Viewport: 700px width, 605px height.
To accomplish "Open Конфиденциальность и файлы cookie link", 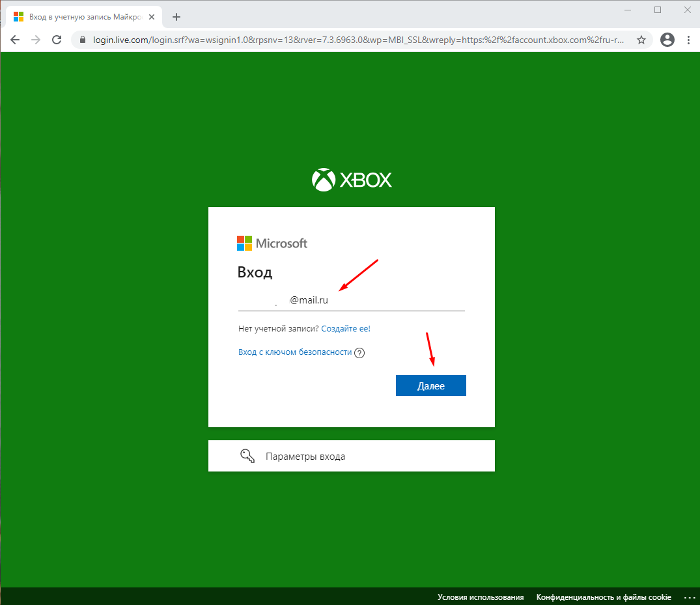I will (604, 597).
